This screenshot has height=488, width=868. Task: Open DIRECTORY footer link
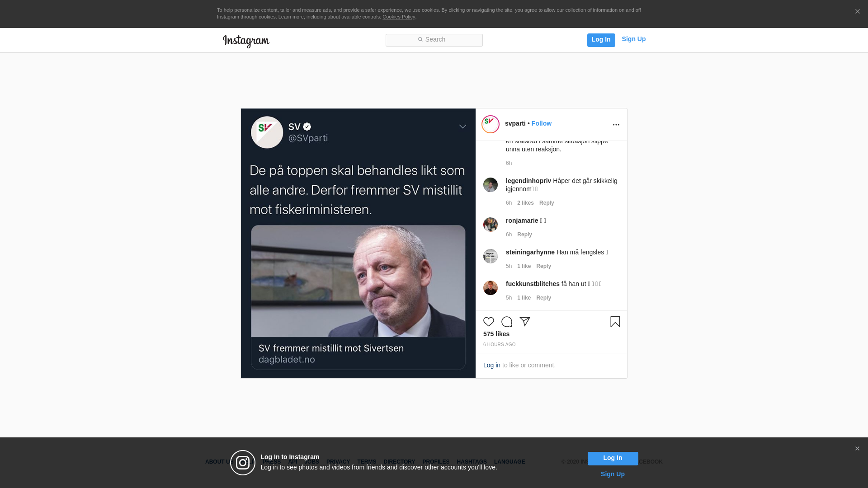coord(399,462)
